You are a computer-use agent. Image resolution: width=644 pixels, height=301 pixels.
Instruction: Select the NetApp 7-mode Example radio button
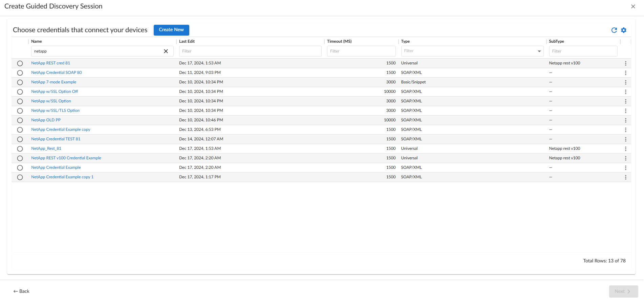coord(20,82)
